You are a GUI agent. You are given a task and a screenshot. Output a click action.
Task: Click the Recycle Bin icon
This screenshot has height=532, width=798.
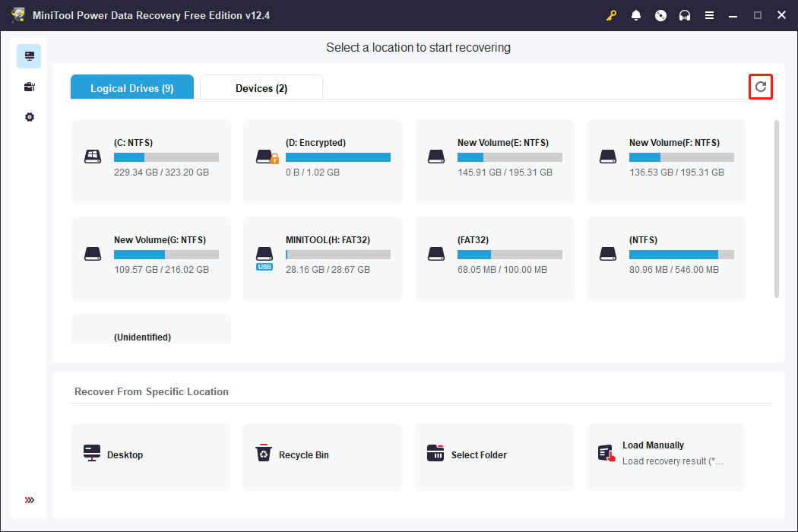[264, 453]
